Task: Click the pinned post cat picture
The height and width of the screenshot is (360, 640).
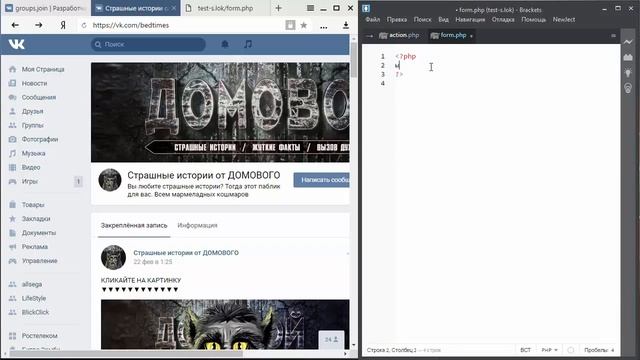Action: click(x=225, y=324)
